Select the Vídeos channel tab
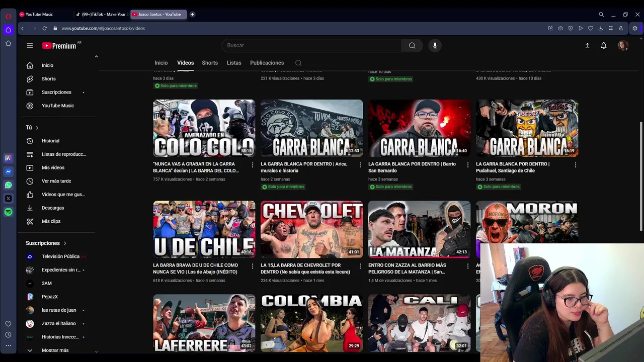 185,63
